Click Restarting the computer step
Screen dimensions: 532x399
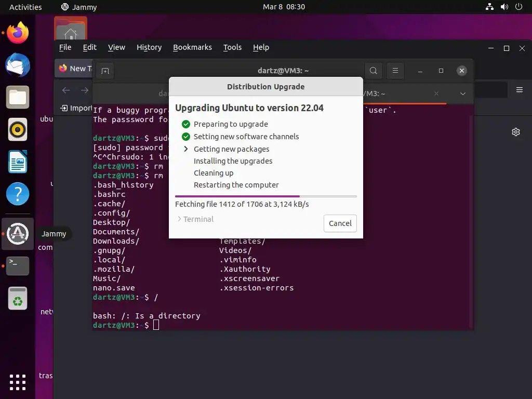click(236, 185)
